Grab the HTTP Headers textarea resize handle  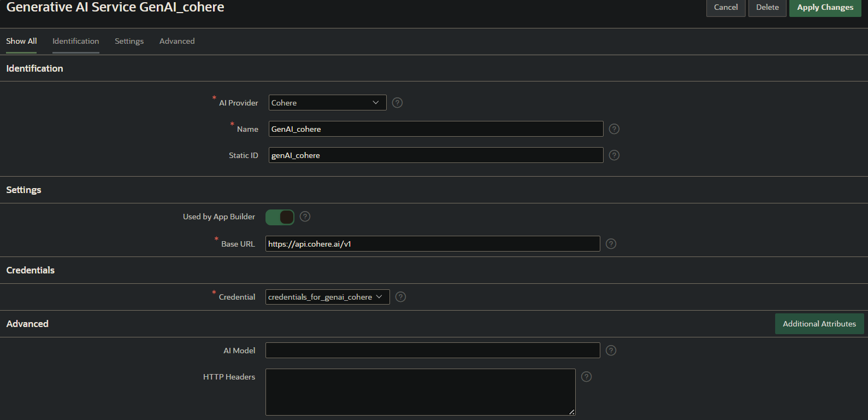coord(572,412)
